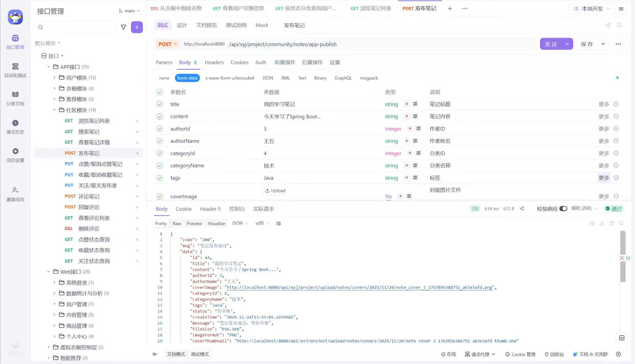635x364 pixels.
Task: Click the word wrap icon in response toolbar
Action: pyautogui.click(x=278, y=224)
